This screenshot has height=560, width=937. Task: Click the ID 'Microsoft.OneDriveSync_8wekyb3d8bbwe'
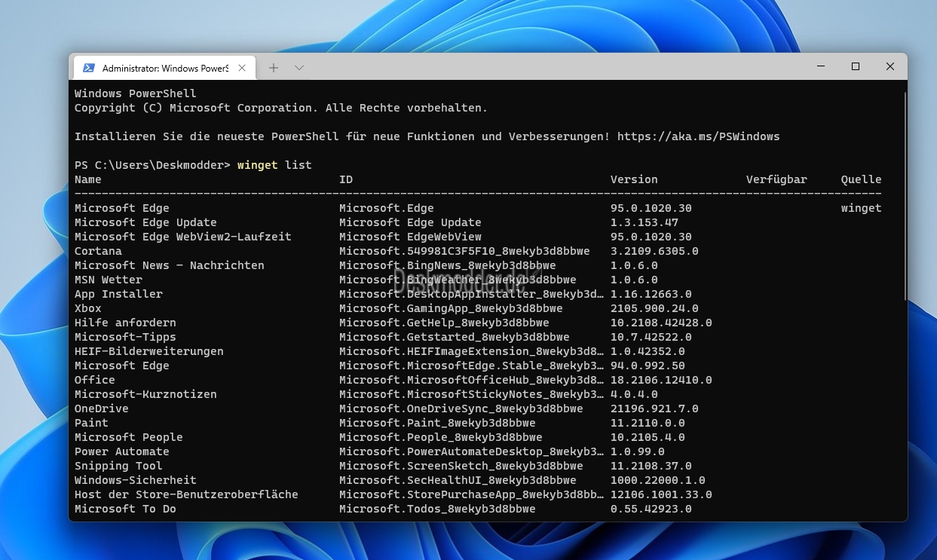tap(461, 409)
